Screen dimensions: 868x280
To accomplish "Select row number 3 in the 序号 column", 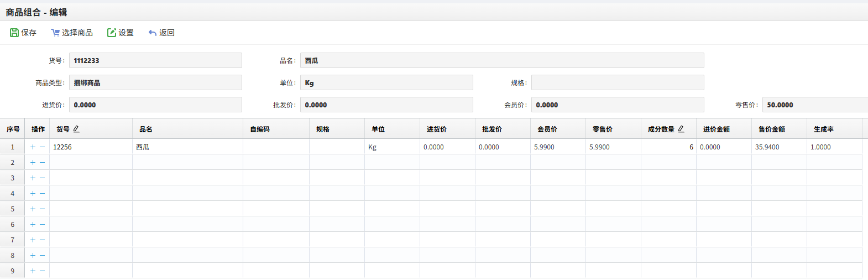I will coord(12,178).
